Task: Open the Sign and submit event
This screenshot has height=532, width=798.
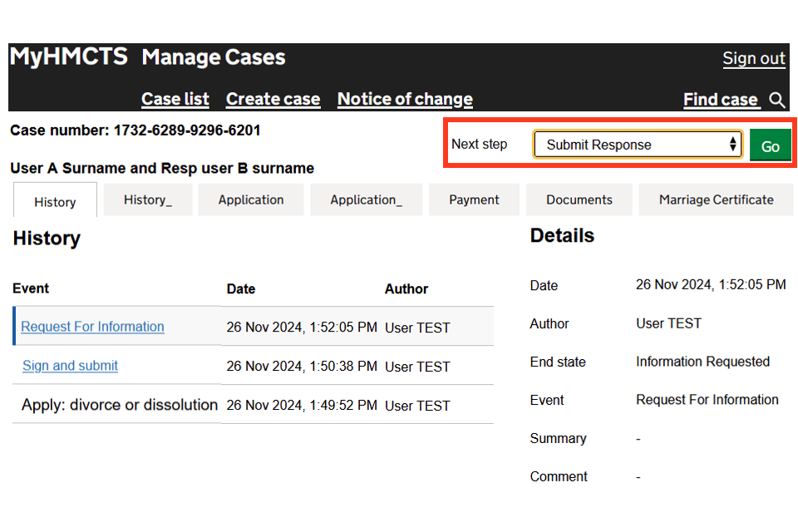Action: (70, 366)
